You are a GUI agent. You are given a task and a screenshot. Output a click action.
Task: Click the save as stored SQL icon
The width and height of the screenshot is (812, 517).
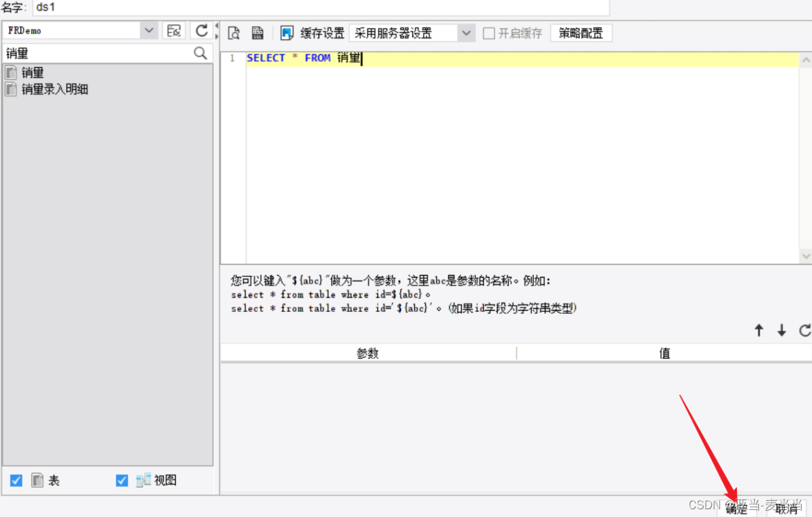pyautogui.click(x=257, y=33)
